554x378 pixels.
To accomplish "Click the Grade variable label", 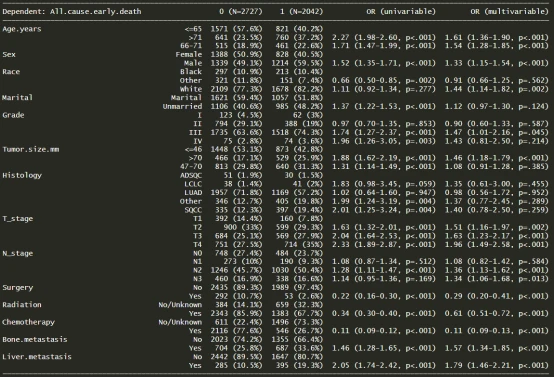I will coord(13,115).
